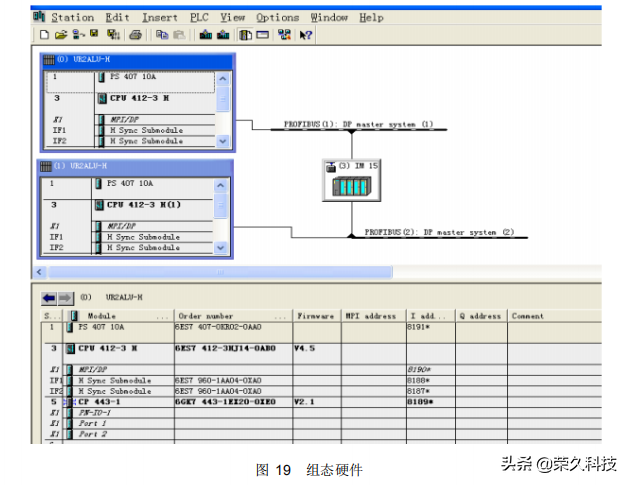Open the Insert menu
The image size is (630, 485).
tap(160, 17)
